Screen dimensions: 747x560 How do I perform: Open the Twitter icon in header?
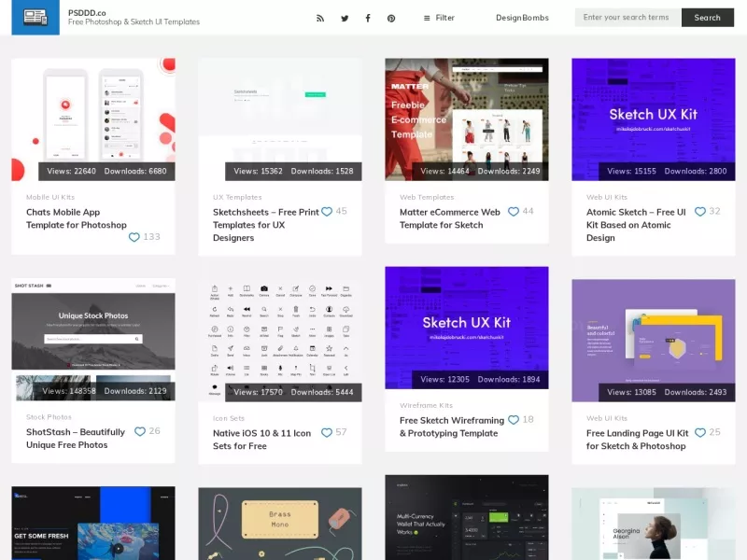[345, 18]
